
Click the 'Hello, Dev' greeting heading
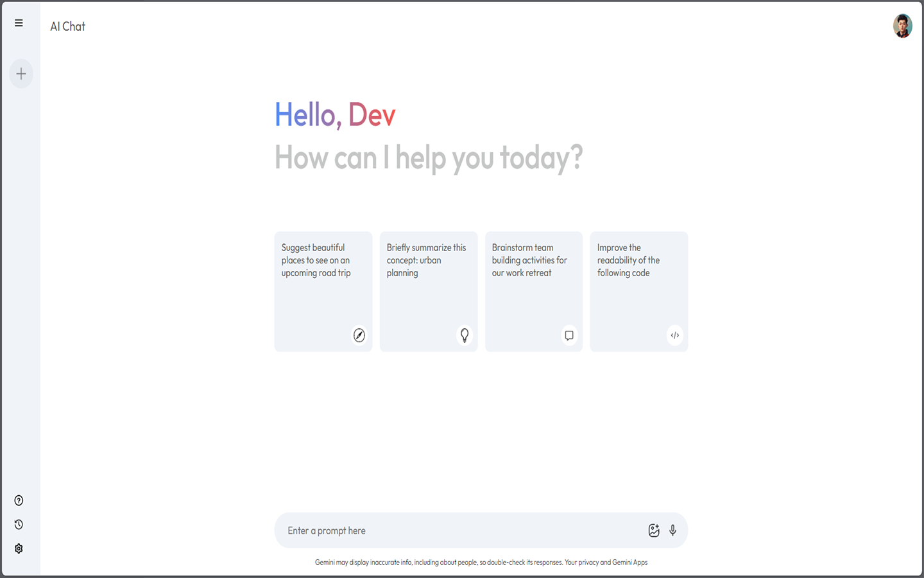coord(335,115)
